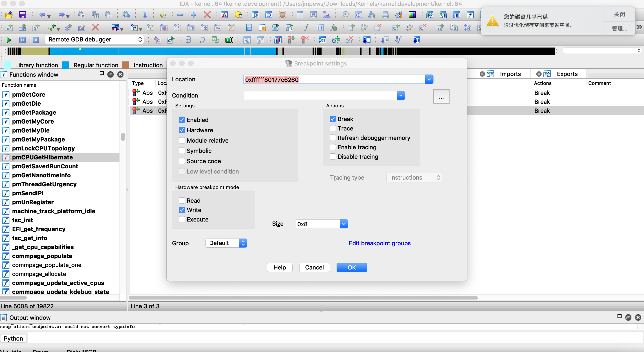Click the Open file toolbar icon

9,15
